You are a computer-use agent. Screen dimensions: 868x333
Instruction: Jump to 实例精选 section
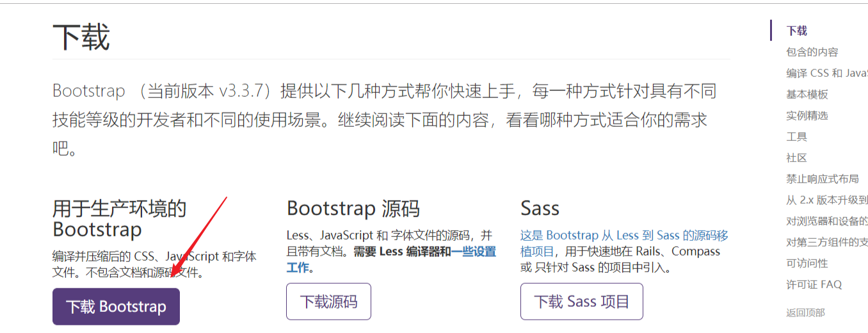(807, 115)
